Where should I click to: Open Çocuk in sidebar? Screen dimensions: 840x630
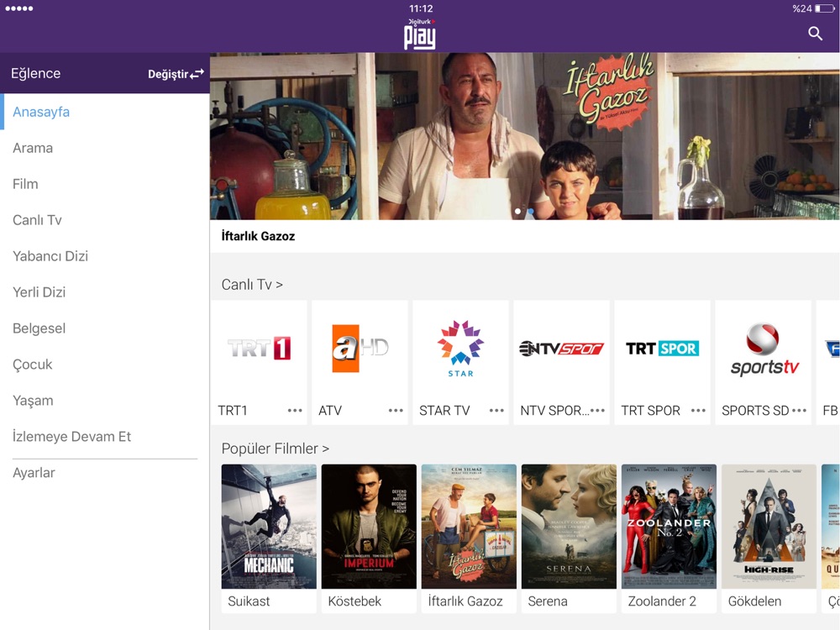(x=105, y=365)
